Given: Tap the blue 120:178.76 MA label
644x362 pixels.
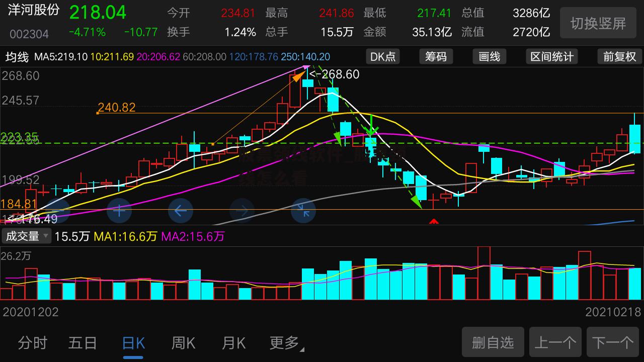Looking at the screenshot, I should pos(254,57).
